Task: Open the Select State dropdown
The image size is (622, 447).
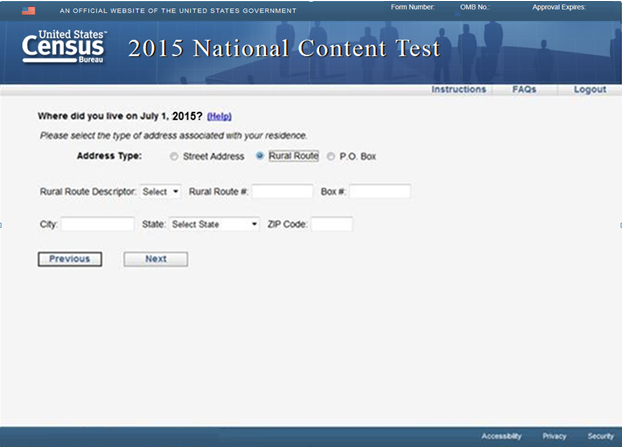Action: point(214,224)
